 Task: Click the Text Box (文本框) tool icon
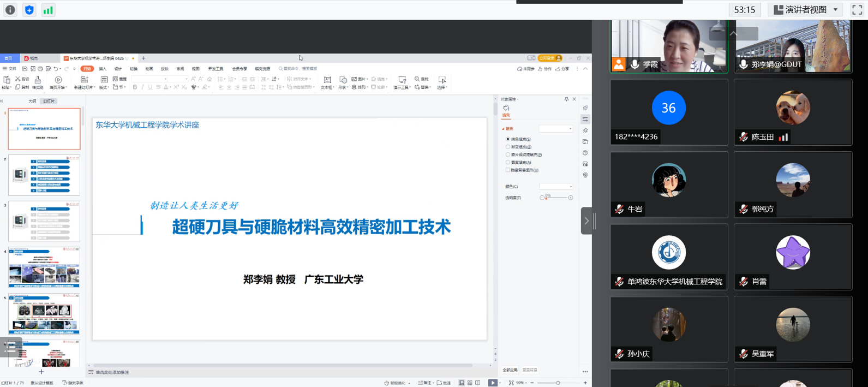point(327,81)
